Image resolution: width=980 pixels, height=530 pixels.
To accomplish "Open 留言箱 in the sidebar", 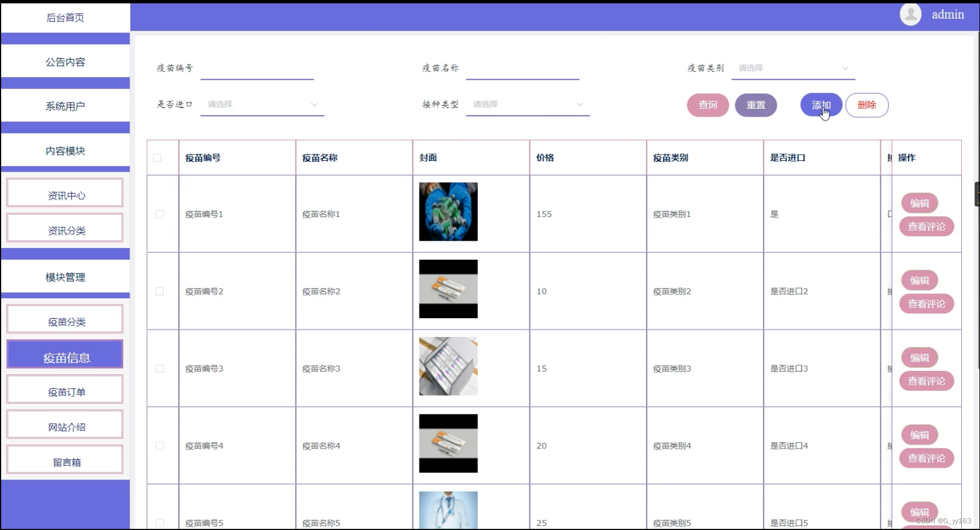I will tap(65, 460).
